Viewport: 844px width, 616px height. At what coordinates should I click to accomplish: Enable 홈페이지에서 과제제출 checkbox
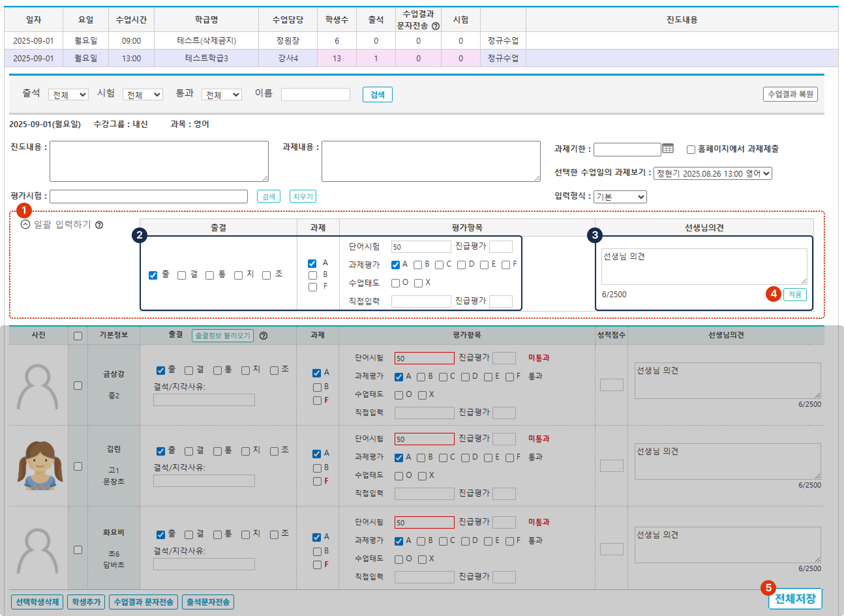point(691,150)
